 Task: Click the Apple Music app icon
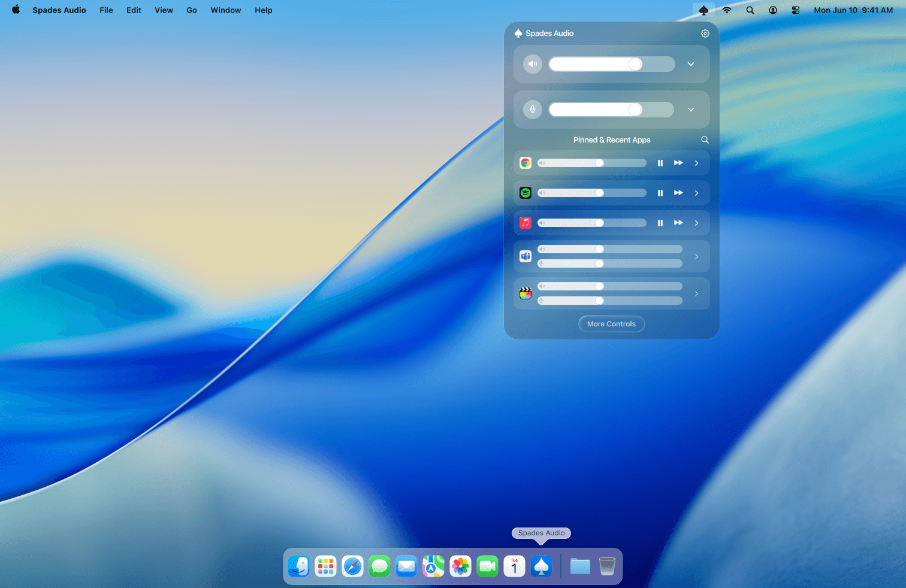525,222
